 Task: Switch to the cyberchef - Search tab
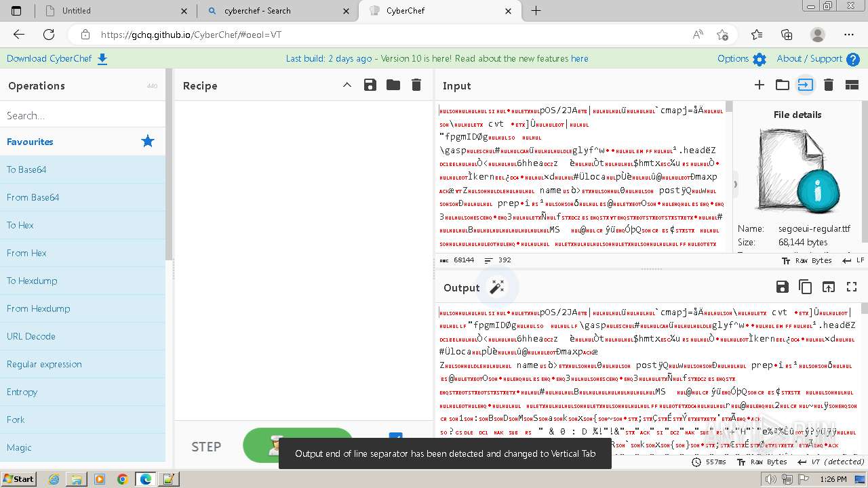(277, 11)
